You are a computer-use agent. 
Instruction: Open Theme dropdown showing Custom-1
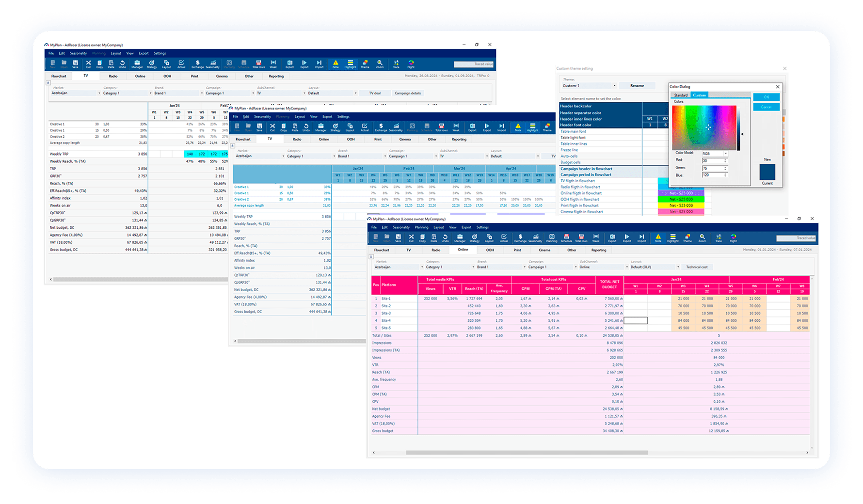point(589,86)
